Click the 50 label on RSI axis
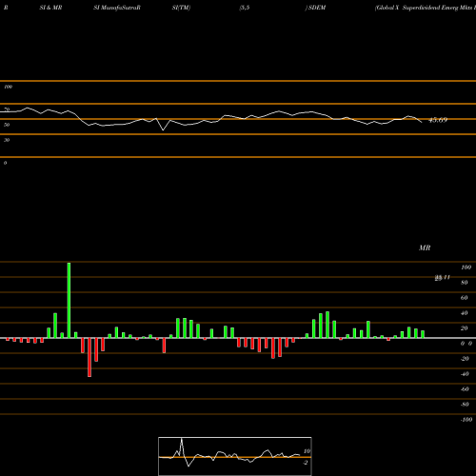This screenshot has width=476, height=476. (7, 125)
